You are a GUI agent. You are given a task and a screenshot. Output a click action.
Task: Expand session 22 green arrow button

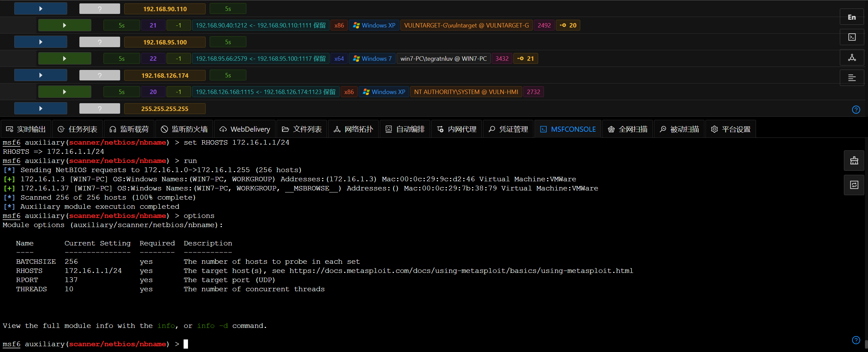coord(64,59)
